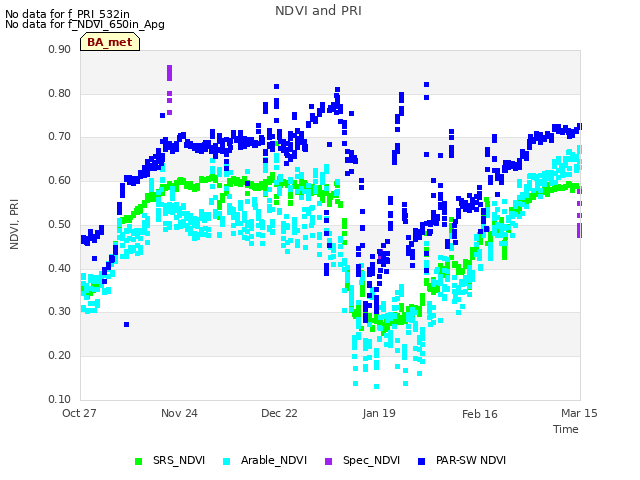
Task: Click the Oct 27 x-axis label
Action: click(x=79, y=413)
